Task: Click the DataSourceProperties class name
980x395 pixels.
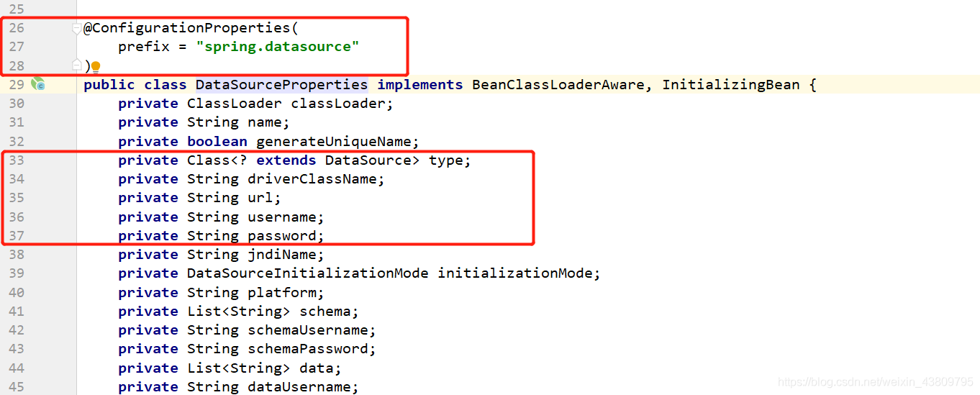Action: pyautogui.click(x=281, y=85)
